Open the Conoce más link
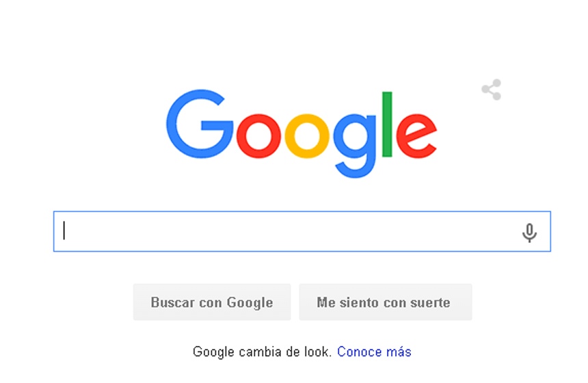Image resolution: width=588 pixels, height=383 pixels. tap(374, 352)
